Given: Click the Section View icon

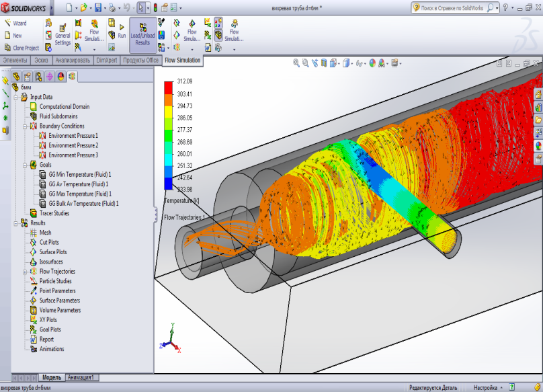Looking at the screenshot, I should (x=324, y=63).
